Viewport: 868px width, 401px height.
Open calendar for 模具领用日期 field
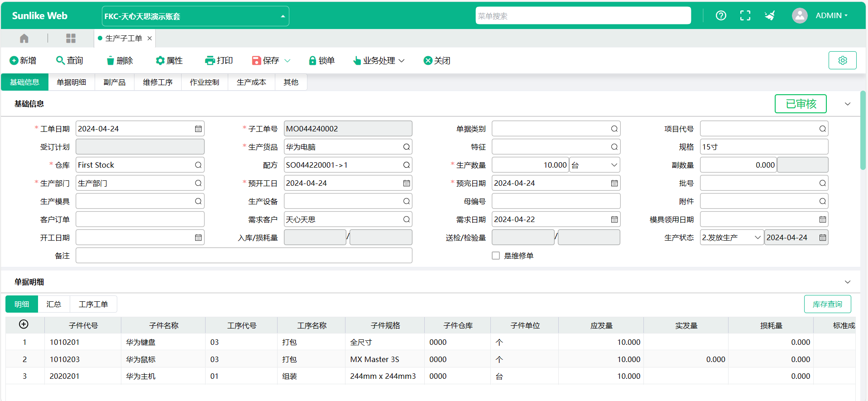823,219
